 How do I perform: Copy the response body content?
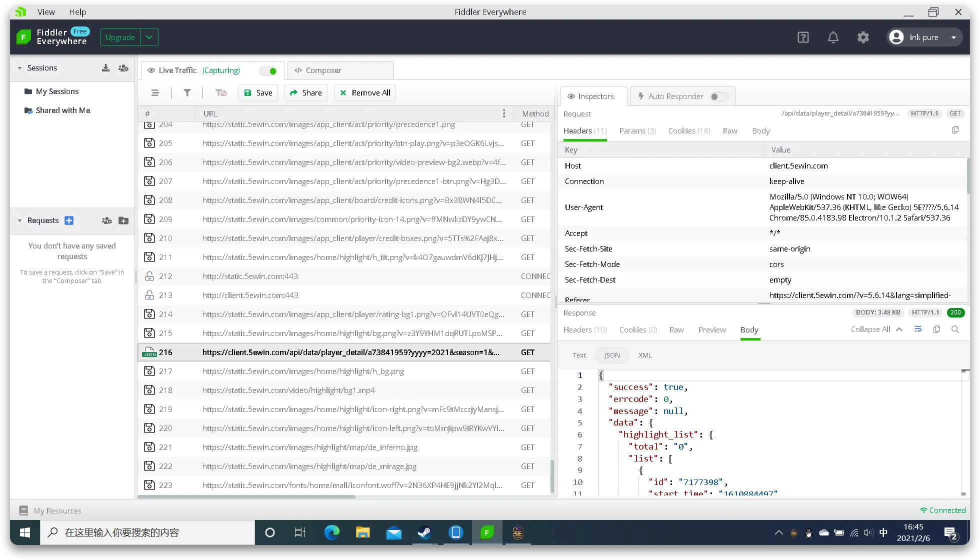[936, 329]
